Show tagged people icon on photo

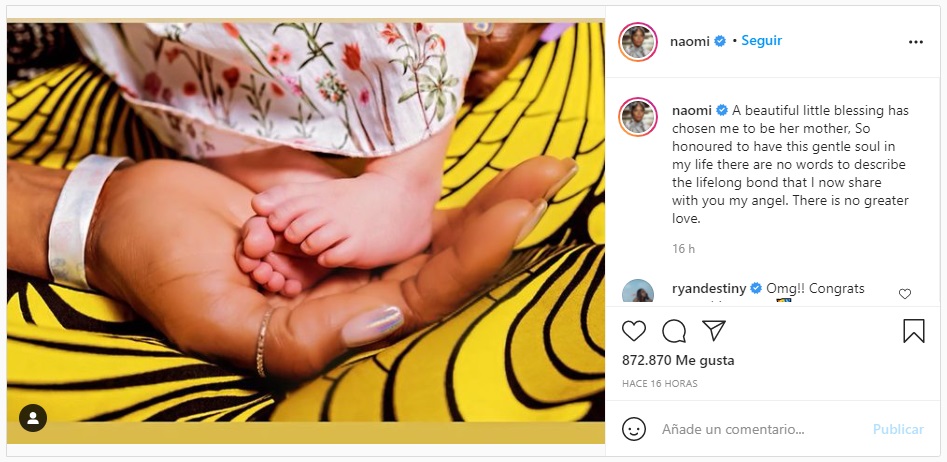point(34,416)
